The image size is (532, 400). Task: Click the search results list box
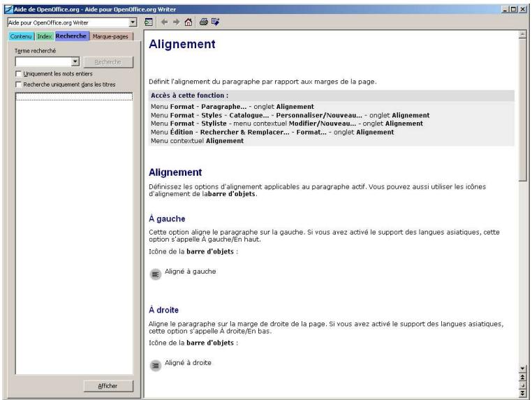click(x=74, y=233)
